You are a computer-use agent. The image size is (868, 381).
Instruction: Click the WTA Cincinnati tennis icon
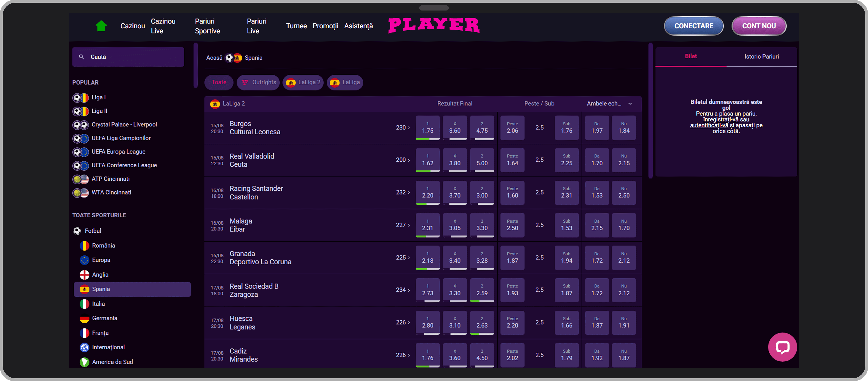81,193
